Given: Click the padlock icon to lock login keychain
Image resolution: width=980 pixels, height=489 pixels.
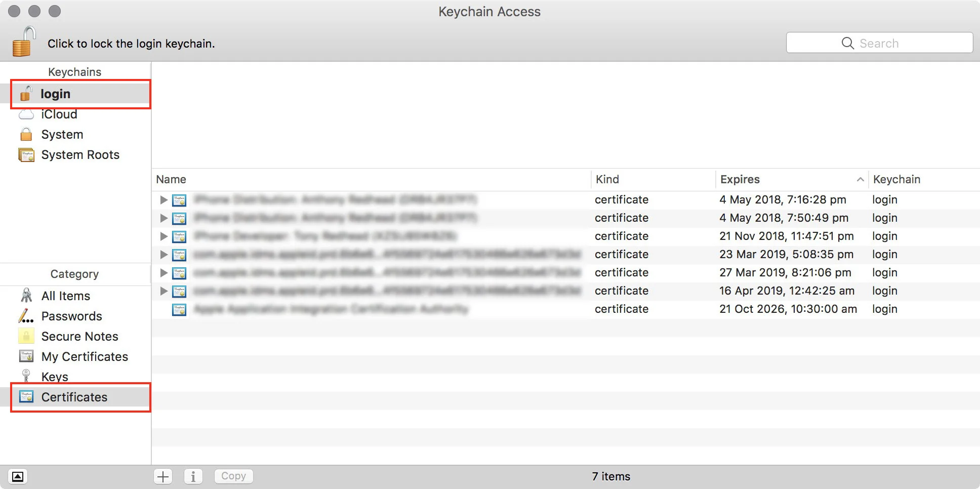Looking at the screenshot, I should [x=24, y=42].
